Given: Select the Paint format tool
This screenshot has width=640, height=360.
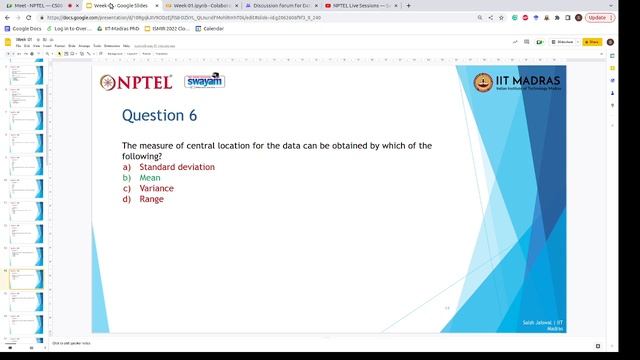Looking at the screenshot, I should 39,53.
